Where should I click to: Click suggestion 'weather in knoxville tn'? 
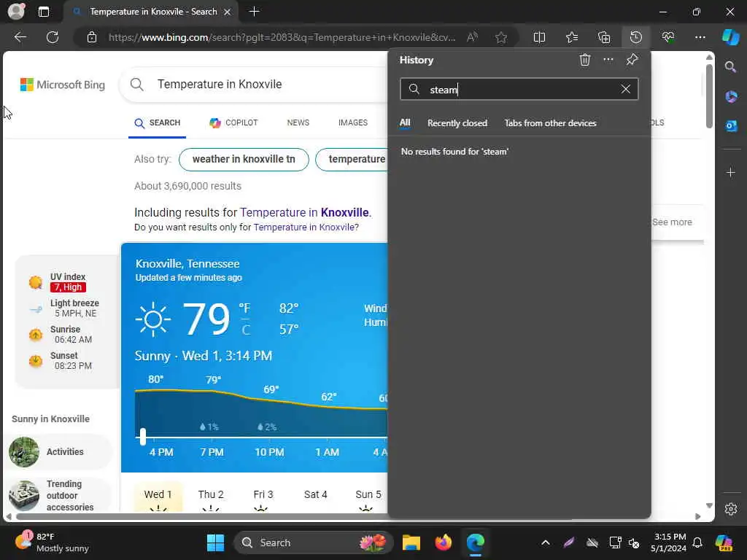(x=244, y=159)
